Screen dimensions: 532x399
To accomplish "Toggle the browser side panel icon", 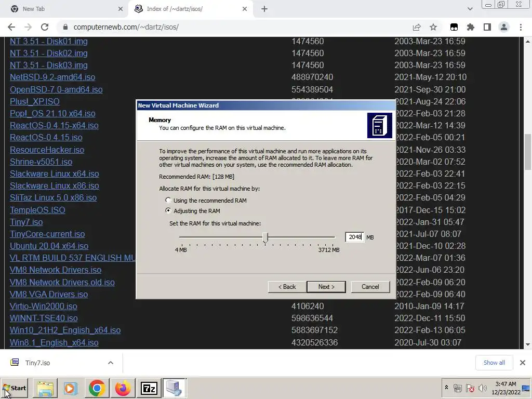I will coord(487,27).
